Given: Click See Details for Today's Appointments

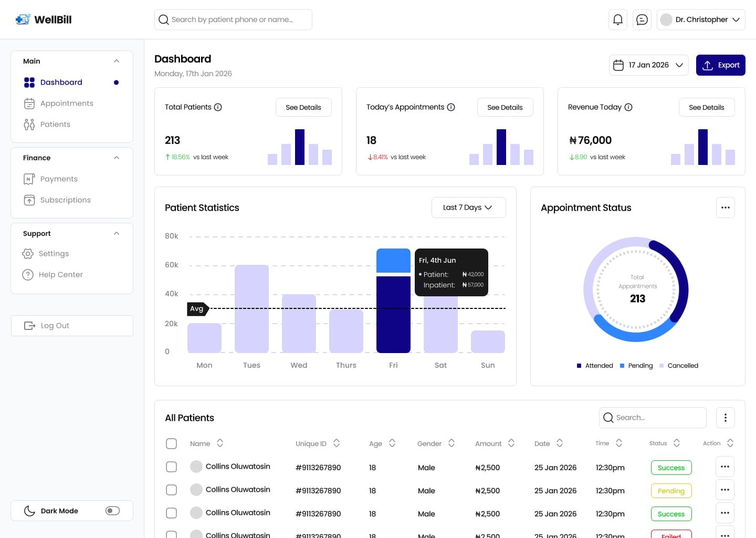Looking at the screenshot, I should coord(505,107).
